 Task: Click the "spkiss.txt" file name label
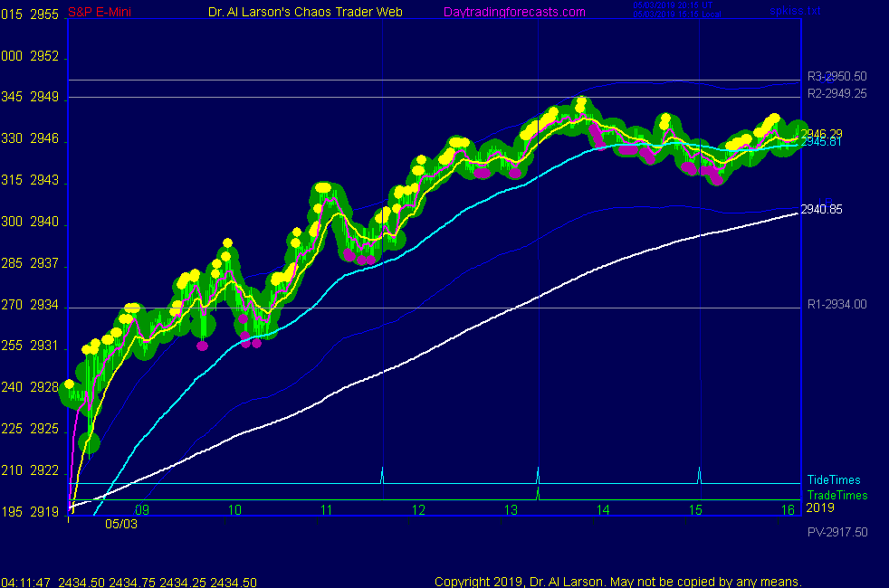[x=795, y=10]
